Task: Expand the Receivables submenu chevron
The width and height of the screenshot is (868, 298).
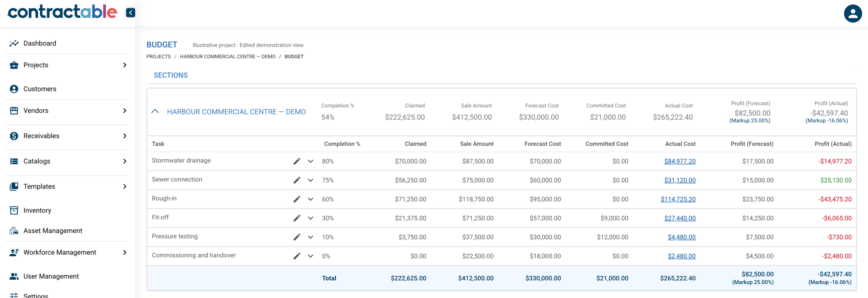Action: point(125,136)
